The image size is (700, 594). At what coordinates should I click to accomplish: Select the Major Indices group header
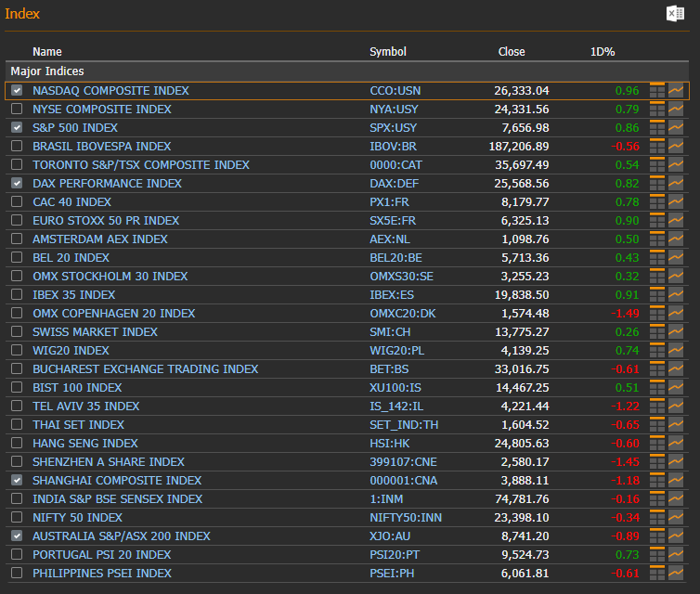click(x=347, y=71)
